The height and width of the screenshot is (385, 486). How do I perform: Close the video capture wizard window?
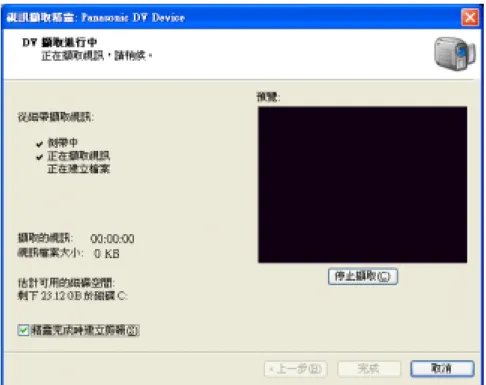[x=470, y=17]
